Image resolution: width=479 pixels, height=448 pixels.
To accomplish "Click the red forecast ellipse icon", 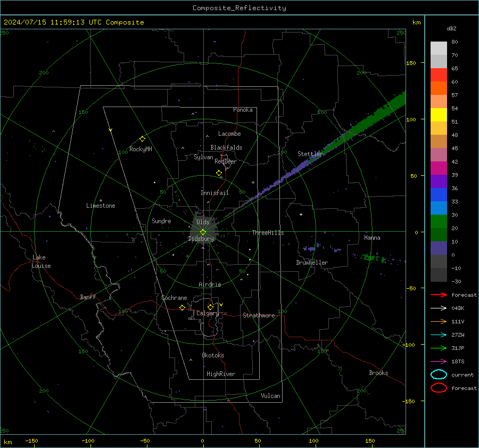I will pyautogui.click(x=439, y=388).
